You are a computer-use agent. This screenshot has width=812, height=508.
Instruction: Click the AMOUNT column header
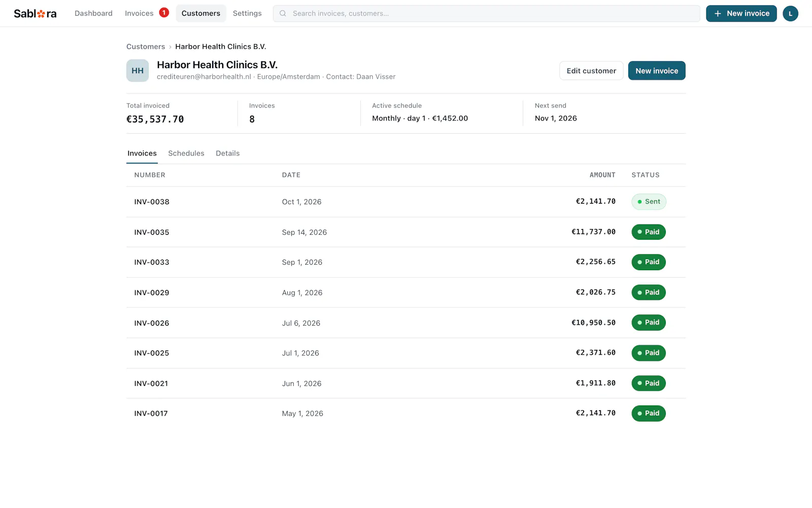point(602,175)
